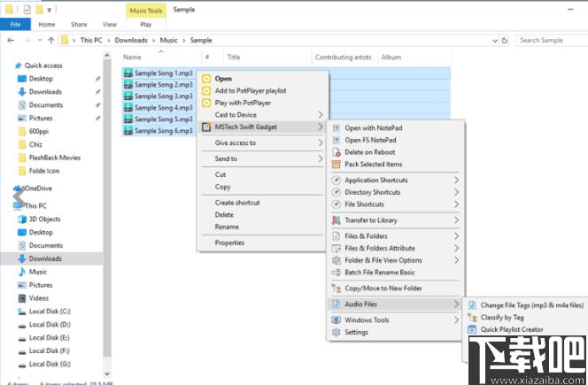Expand the Folder & File View Options arrow

457,260
